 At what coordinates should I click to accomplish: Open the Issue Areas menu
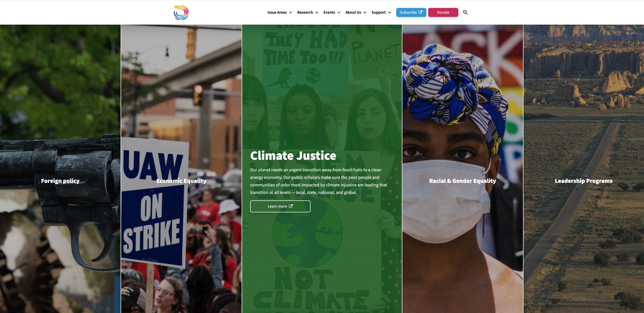tap(277, 12)
